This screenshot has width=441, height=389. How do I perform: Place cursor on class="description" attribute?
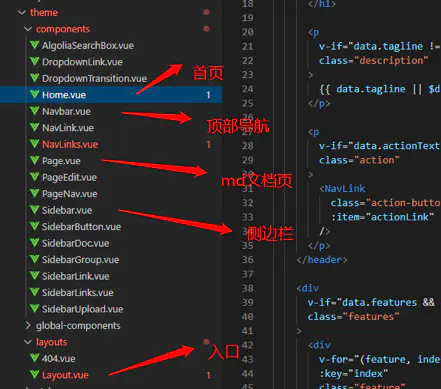point(373,61)
